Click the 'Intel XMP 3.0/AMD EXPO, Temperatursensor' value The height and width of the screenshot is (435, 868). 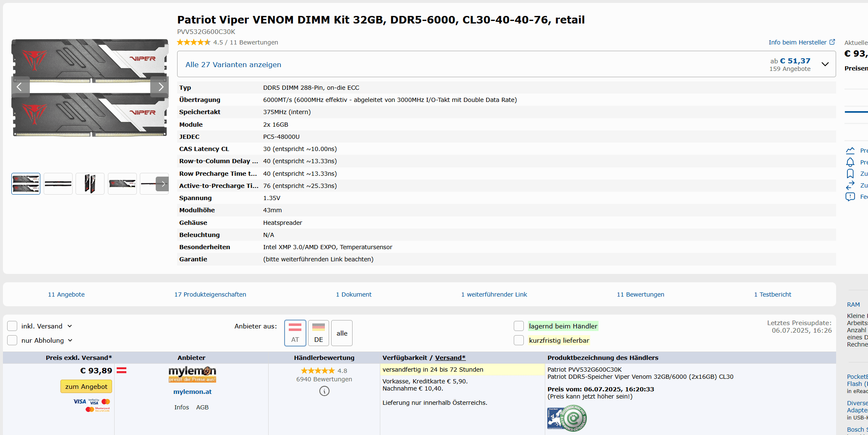(x=327, y=247)
